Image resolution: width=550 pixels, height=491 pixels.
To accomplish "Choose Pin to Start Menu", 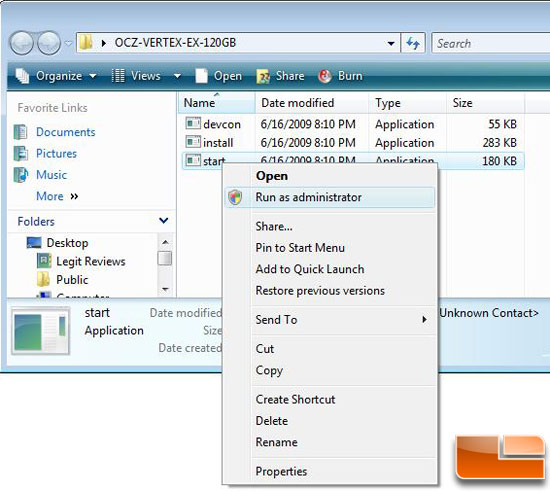I will click(x=330, y=248).
